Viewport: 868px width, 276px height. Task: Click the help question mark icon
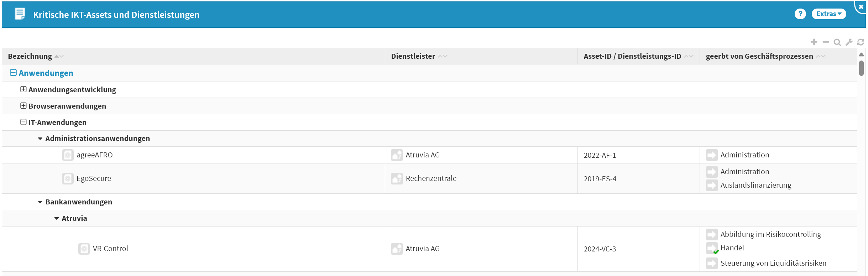800,14
